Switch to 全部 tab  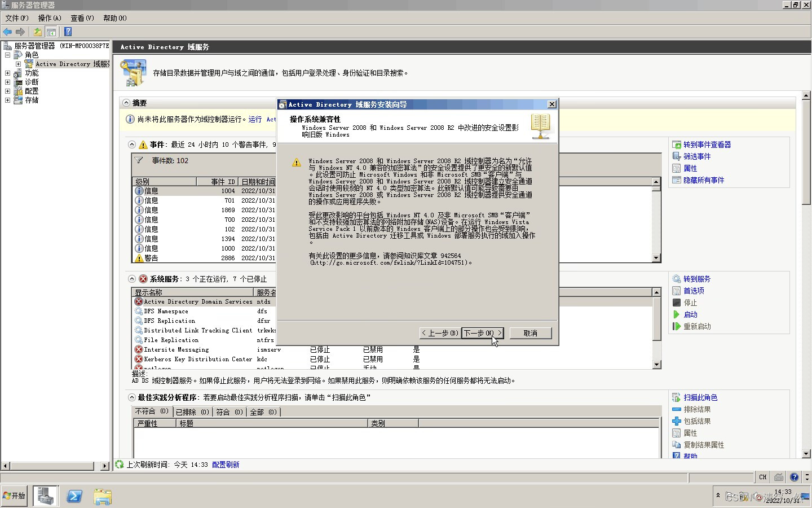pos(263,412)
